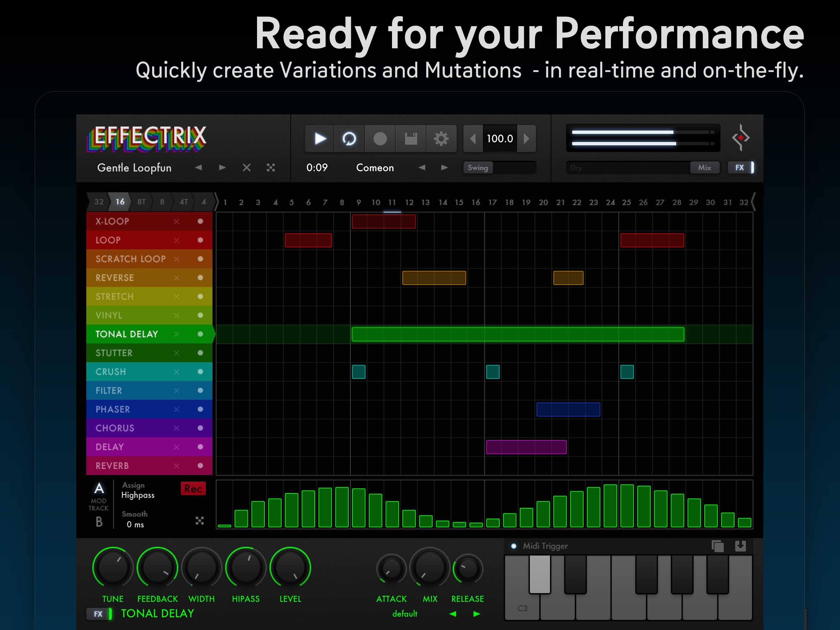
Task: Increase tempo with the right arrow beside 100.0
Action: [526, 139]
